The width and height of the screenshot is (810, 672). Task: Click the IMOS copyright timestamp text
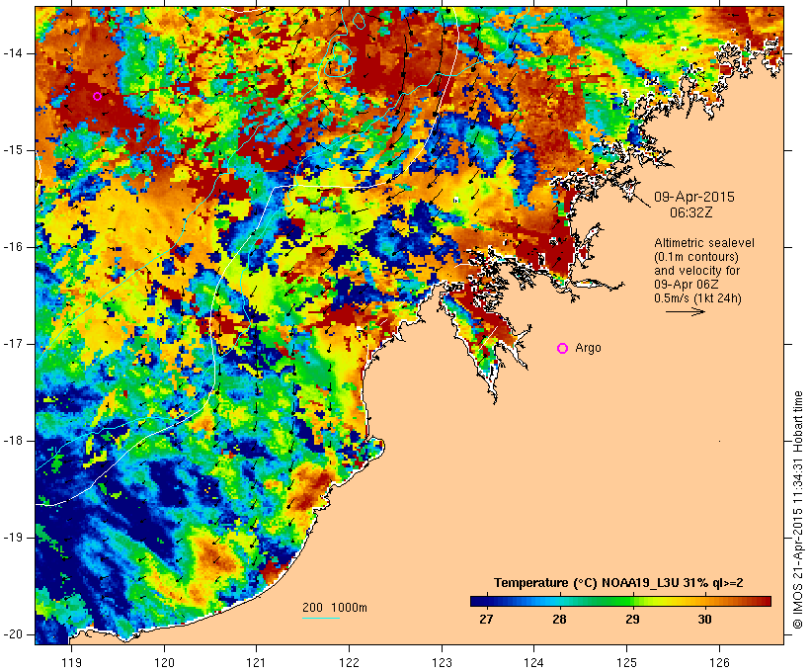click(x=798, y=510)
